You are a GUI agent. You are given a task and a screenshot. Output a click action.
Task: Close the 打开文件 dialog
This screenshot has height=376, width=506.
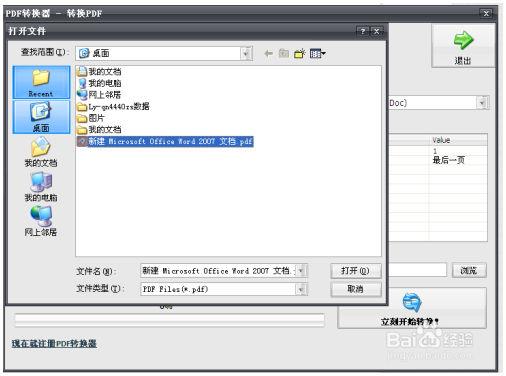pyautogui.click(x=377, y=31)
